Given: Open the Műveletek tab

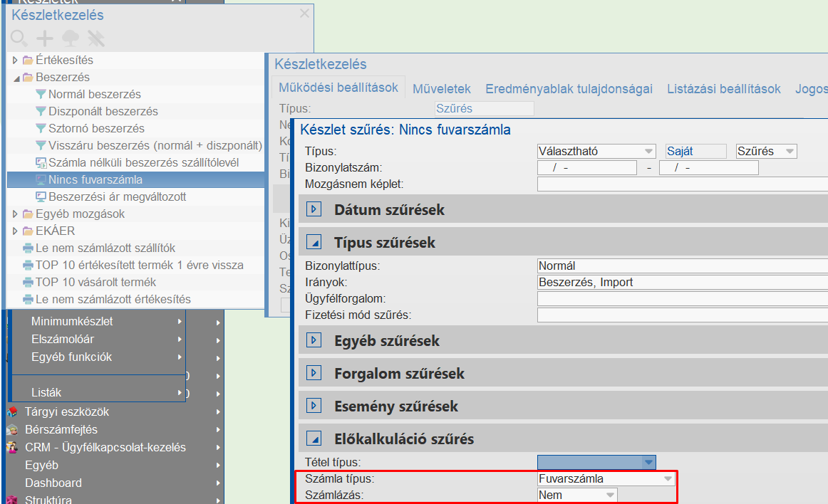Looking at the screenshot, I should tap(442, 89).
